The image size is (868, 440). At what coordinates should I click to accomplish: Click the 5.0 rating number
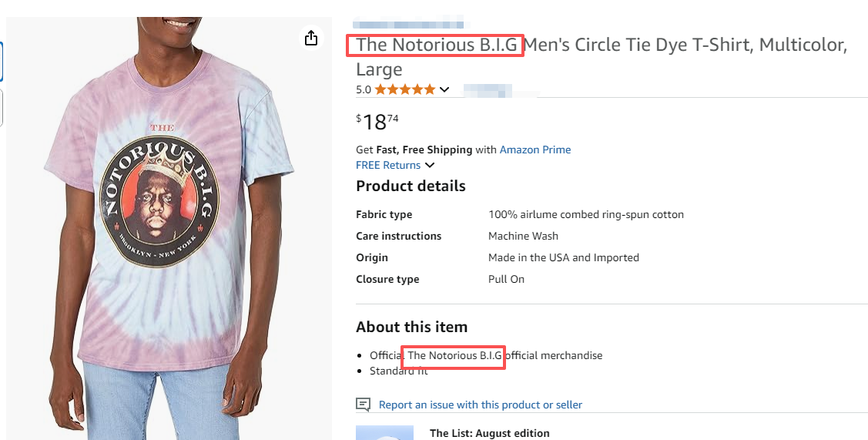point(364,89)
